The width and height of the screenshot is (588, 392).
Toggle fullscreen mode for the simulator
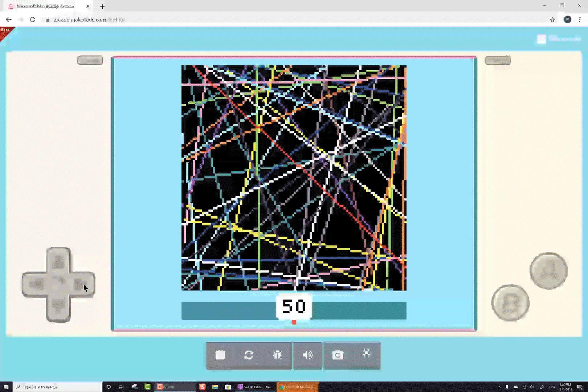tap(367, 356)
